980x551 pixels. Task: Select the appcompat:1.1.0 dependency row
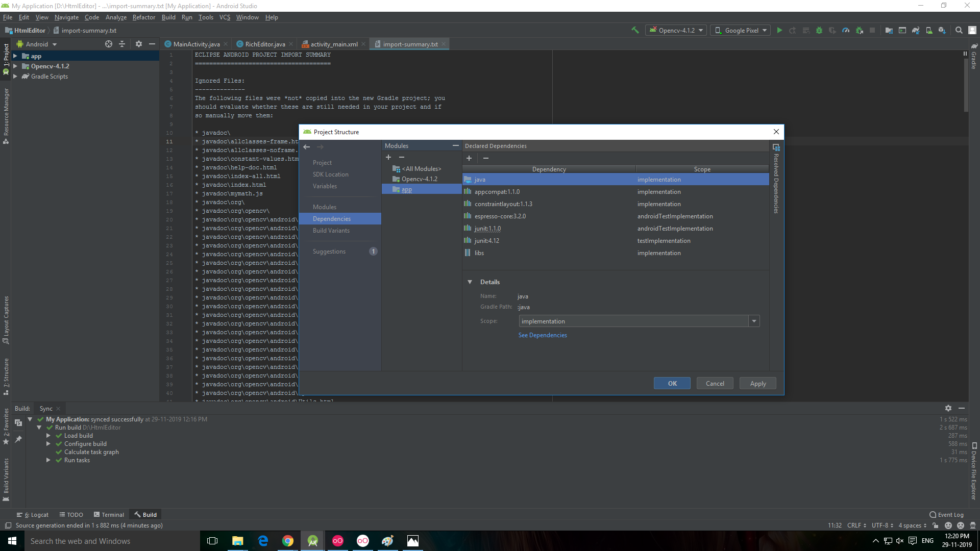616,192
